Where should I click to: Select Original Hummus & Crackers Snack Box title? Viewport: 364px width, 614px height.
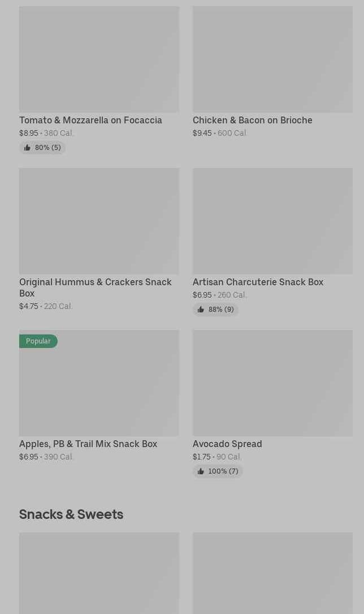(95, 287)
